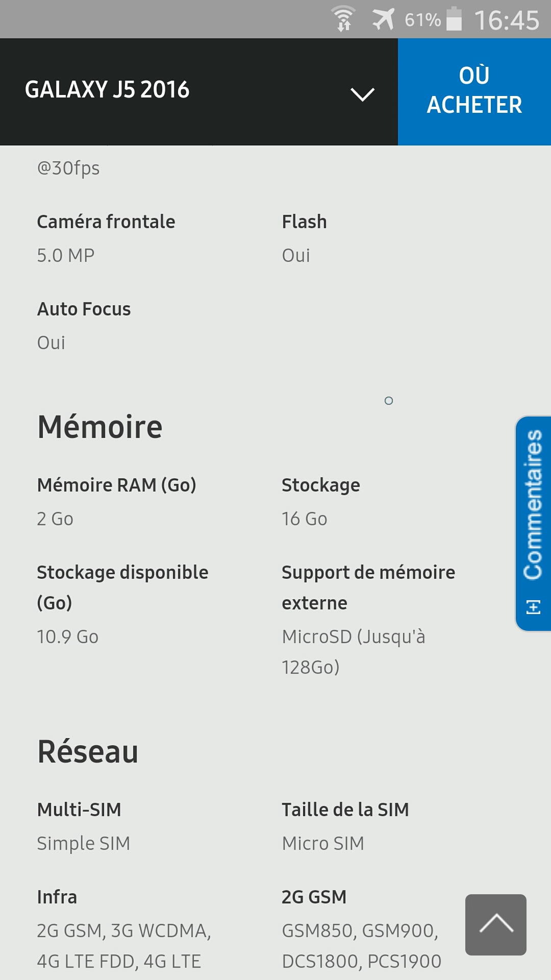This screenshot has height=980, width=551.
Task: Tap the small circle marker above Mémoire
Action: coord(389,402)
